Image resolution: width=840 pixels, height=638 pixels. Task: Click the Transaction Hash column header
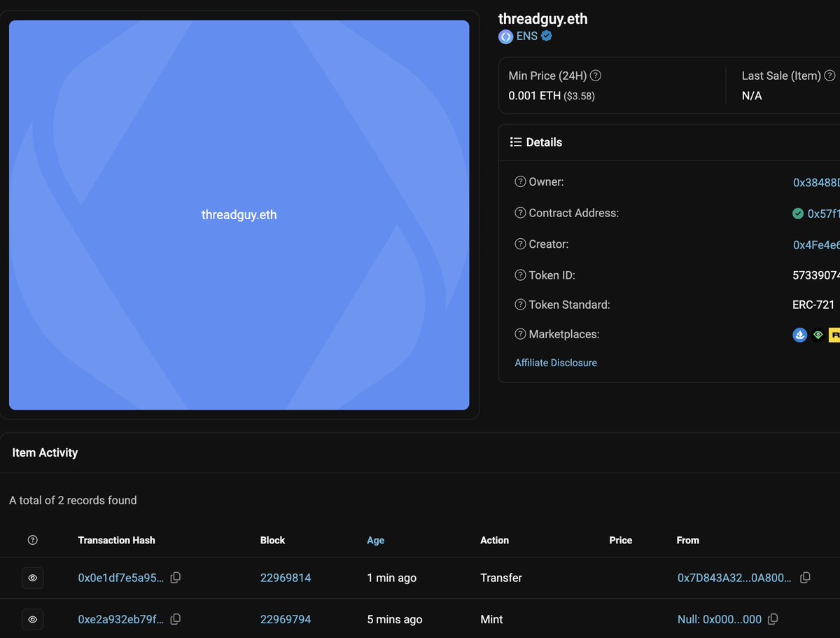(x=117, y=540)
